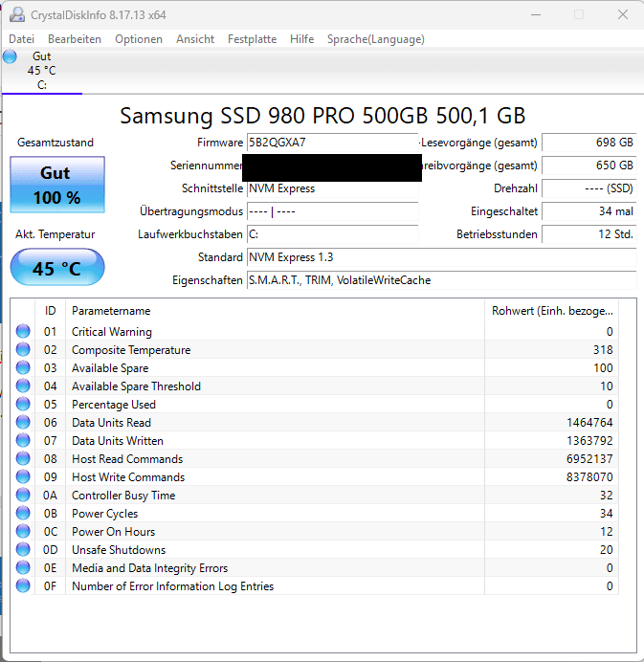The height and width of the screenshot is (662, 644).
Task: Click the status orb for Critical Warning
Action: 23,331
